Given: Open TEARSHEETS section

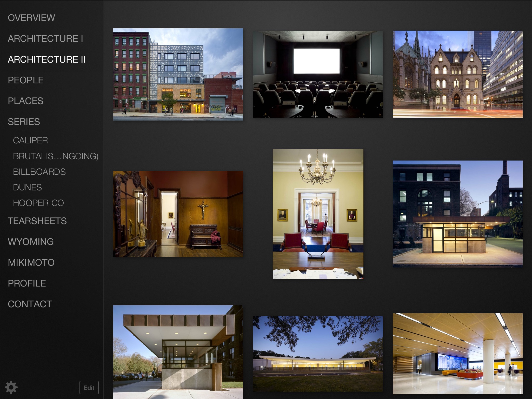Looking at the screenshot, I should point(37,221).
